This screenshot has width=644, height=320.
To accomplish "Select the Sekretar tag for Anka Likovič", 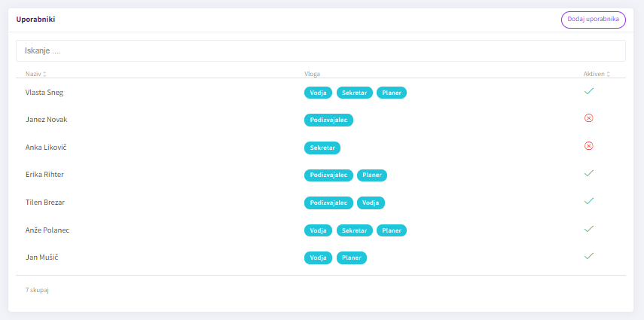I will tap(322, 148).
